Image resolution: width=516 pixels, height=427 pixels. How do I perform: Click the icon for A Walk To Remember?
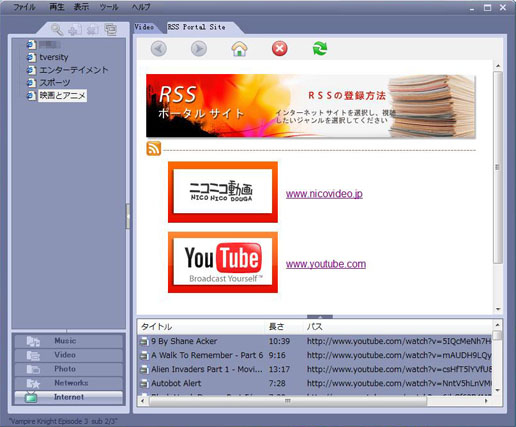pos(144,356)
